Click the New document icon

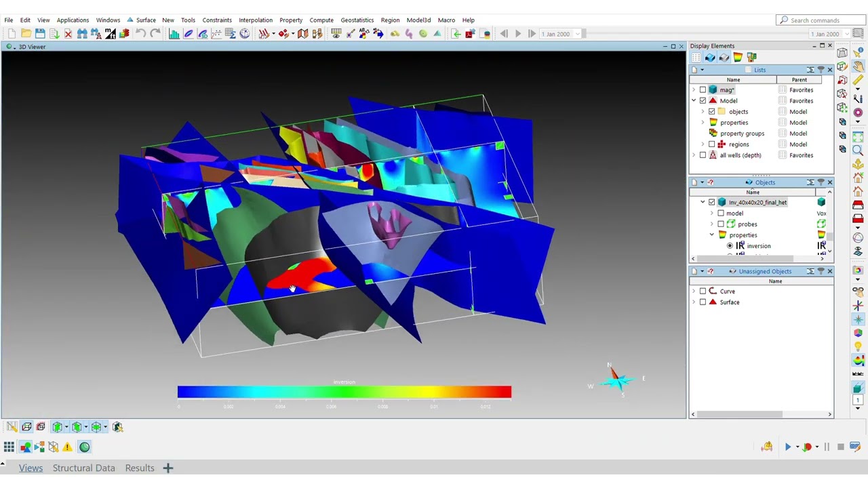[x=12, y=34]
